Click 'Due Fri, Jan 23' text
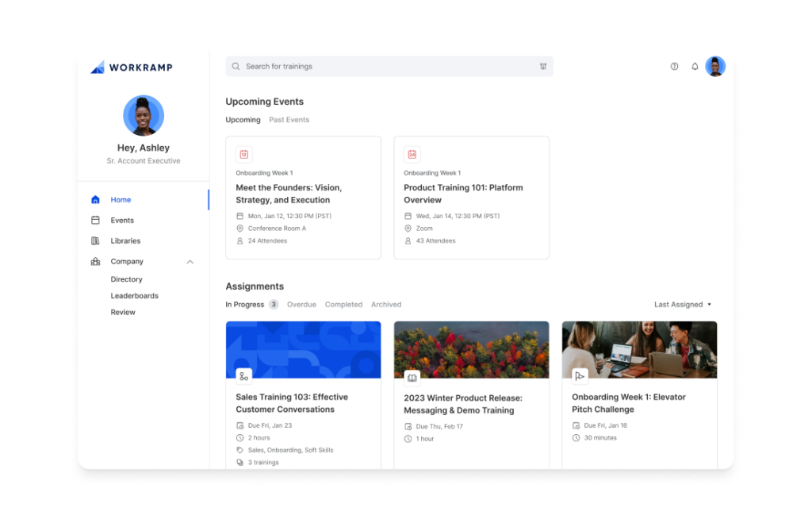812x519 pixels. point(270,425)
